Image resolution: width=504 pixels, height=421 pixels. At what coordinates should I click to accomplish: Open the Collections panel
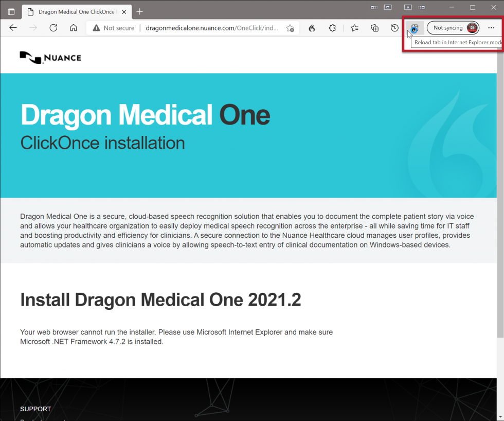[x=374, y=28]
